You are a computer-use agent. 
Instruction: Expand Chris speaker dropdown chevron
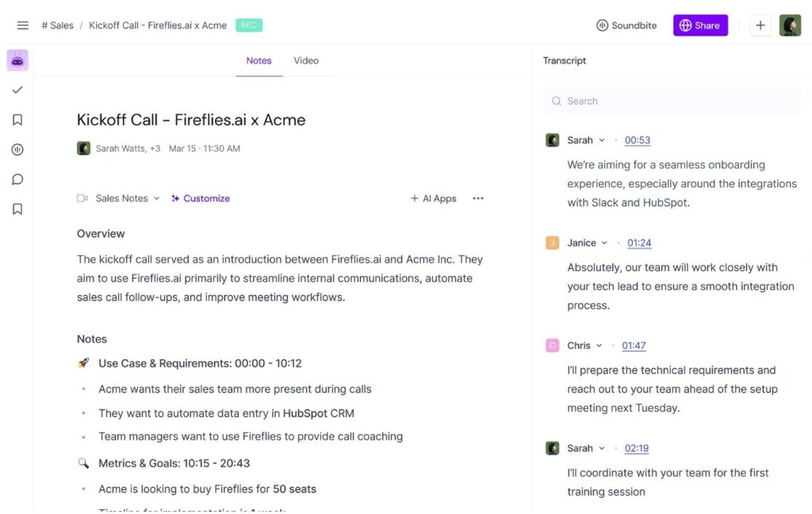click(599, 346)
